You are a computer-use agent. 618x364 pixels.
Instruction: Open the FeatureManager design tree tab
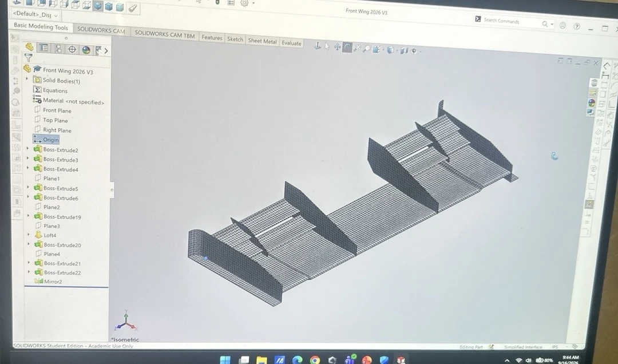(x=30, y=47)
